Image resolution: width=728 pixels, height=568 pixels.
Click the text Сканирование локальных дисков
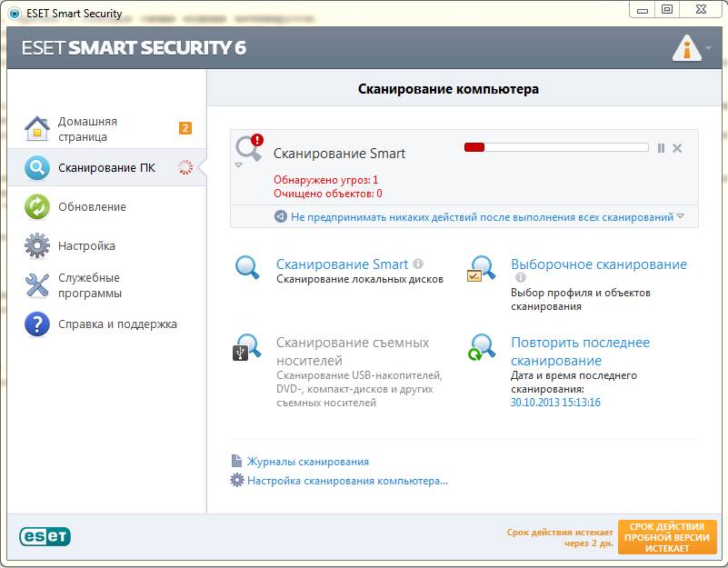point(360,279)
